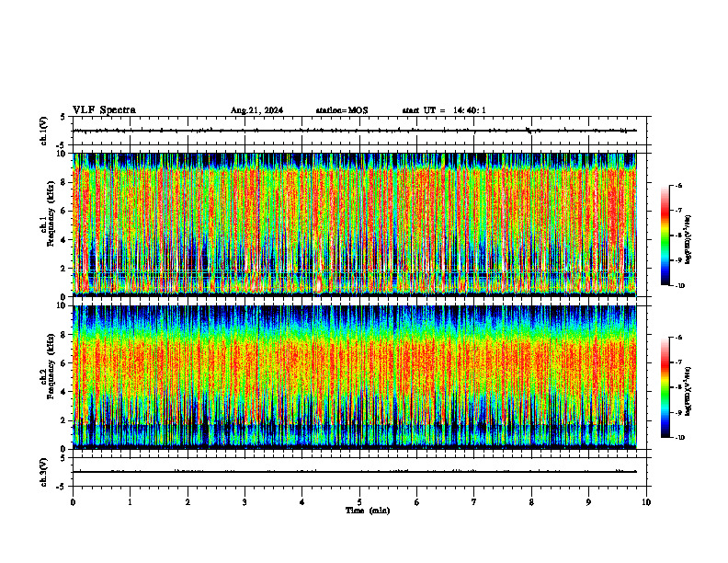Click the "ch.1(V)" waveform axis label
The image size is (728, 563).
pos(43,131)
